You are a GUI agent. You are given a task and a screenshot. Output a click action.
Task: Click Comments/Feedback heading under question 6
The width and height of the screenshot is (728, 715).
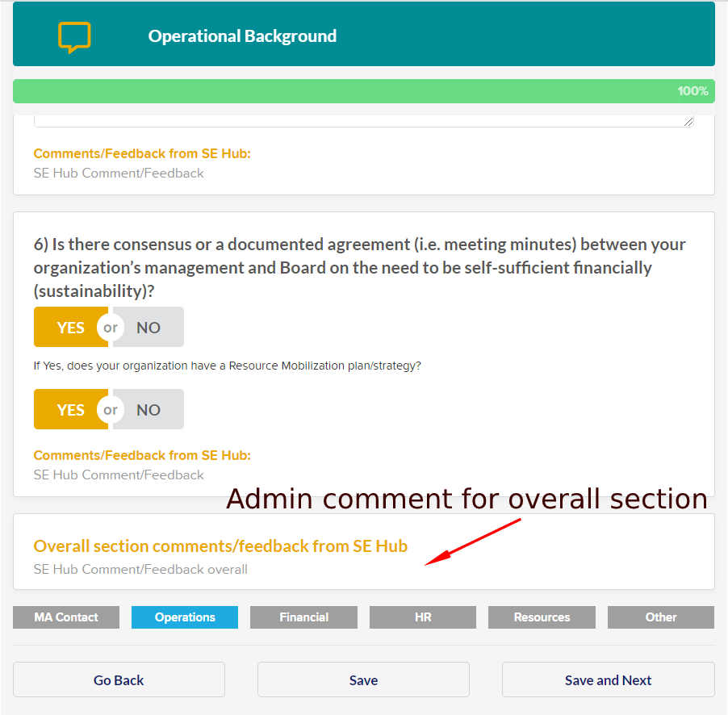click(142, 455)
